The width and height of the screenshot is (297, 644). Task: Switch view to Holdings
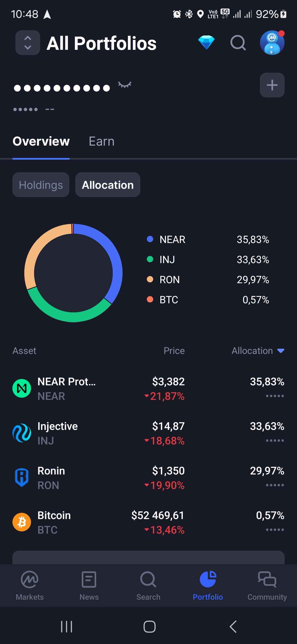41,185
